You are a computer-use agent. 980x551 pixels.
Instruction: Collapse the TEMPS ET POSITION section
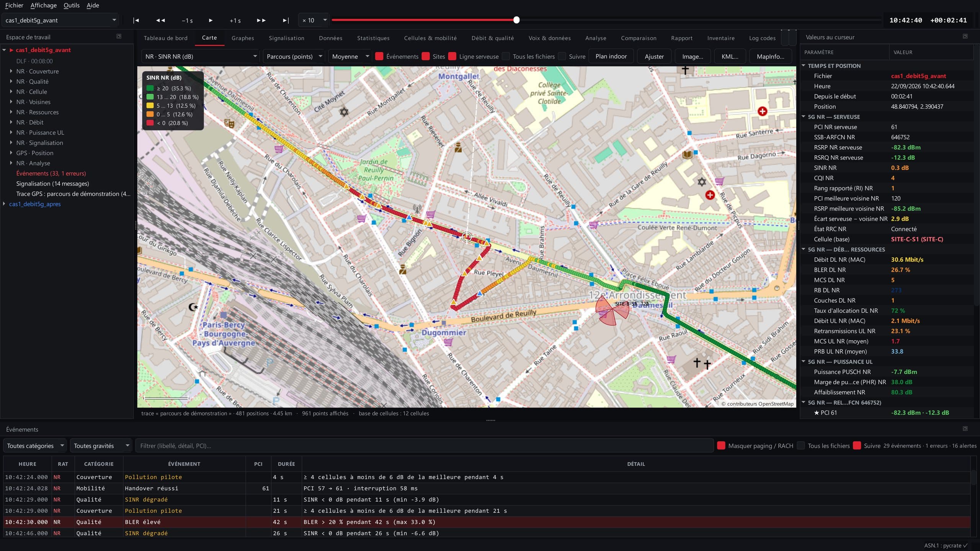tap(804, 65)
